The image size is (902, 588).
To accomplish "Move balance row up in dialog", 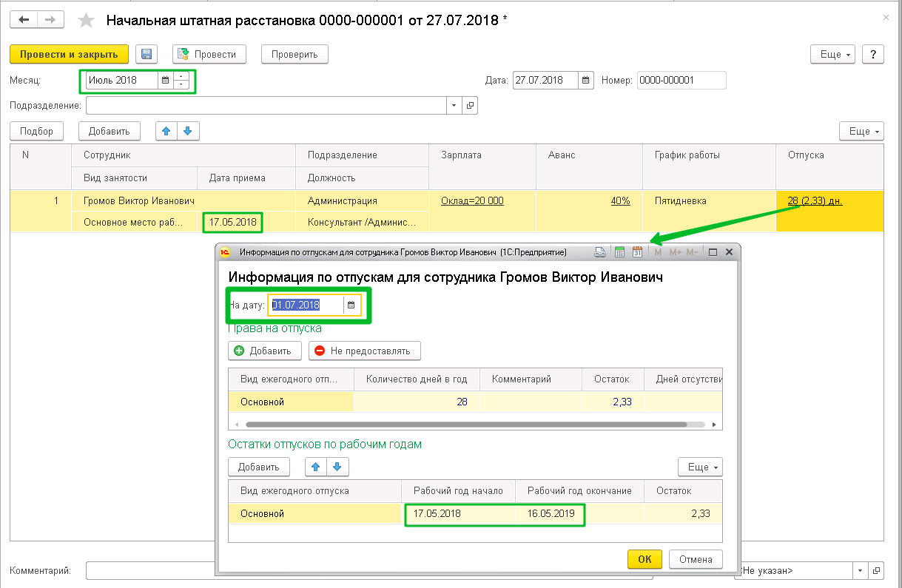I will tap(315, 467).
